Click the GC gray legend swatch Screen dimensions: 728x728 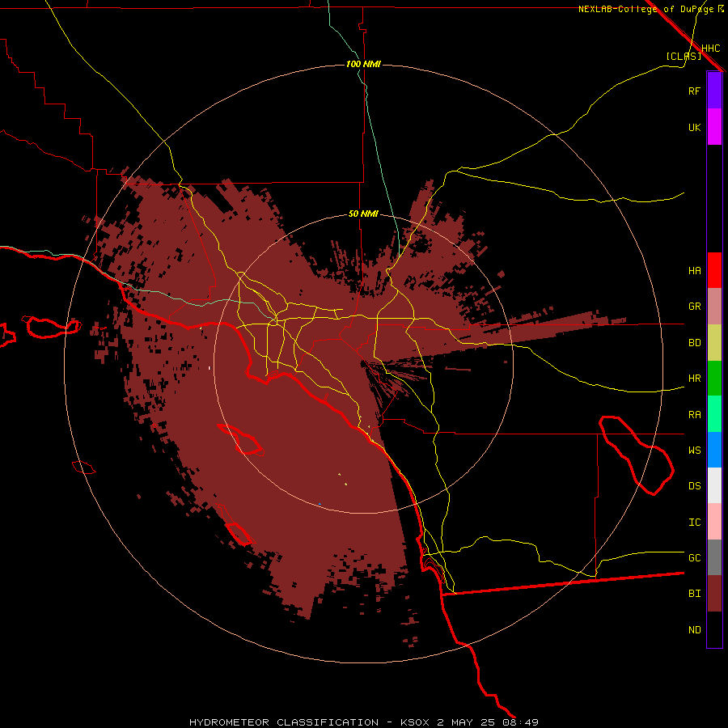(x=714, y=557)
